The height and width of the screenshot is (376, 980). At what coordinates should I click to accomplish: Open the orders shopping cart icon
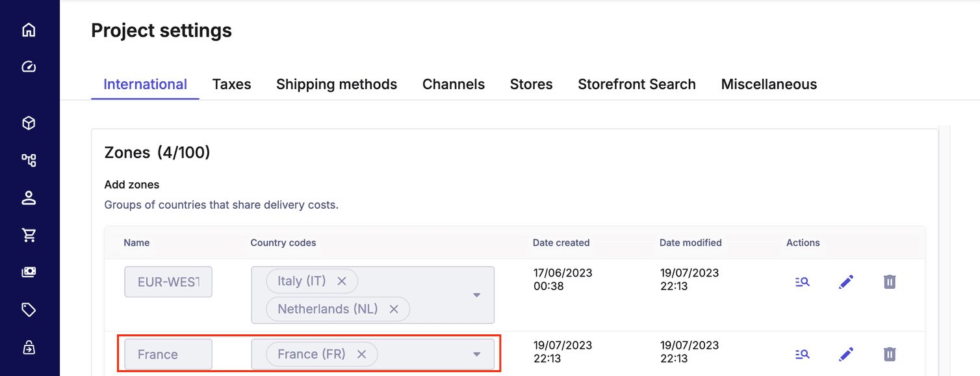pos(29,235)
